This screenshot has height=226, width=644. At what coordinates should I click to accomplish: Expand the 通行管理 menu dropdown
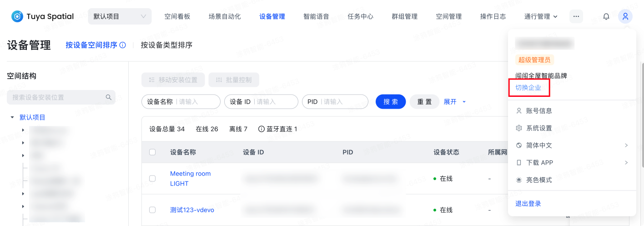coord(541,17)
